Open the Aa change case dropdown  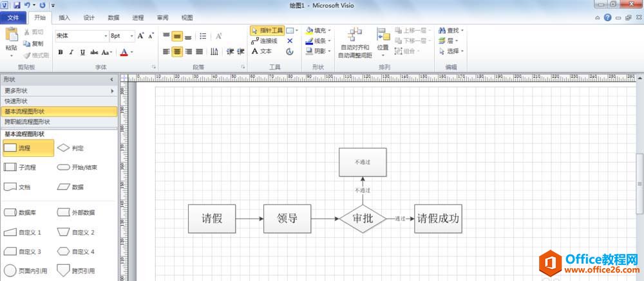pyautogui.click(x=107, y=52)
